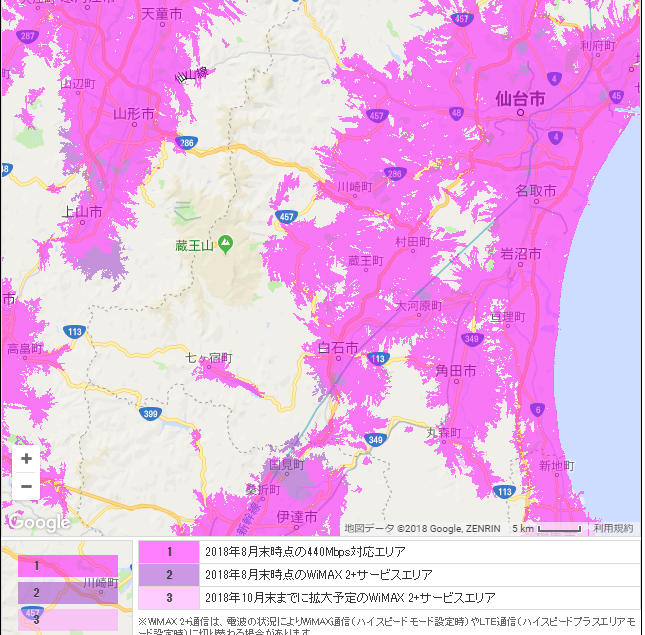Click the 伊達市 city label
Viewport: 645px width, 635px height.
click(x=297, y=517)
